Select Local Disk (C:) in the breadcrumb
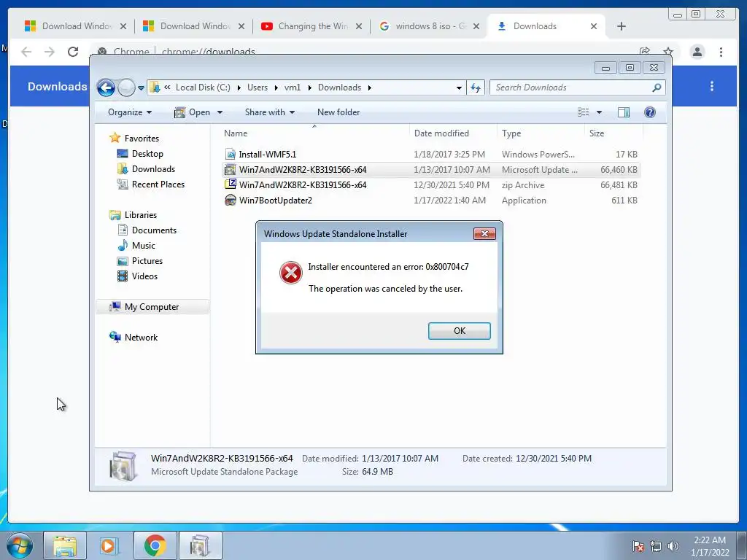Viewport: 747px width, 560px height. coord(203,87)
